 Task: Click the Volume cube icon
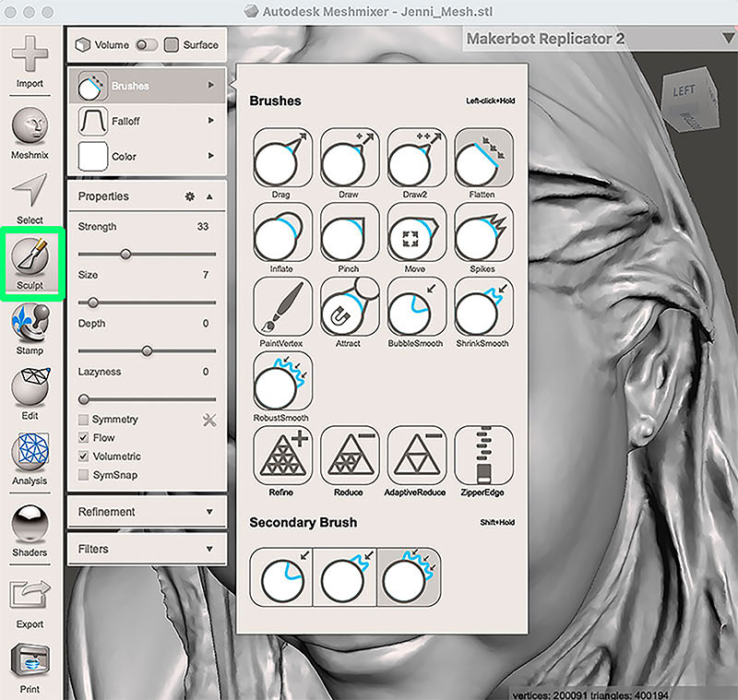tap(83, 45)
